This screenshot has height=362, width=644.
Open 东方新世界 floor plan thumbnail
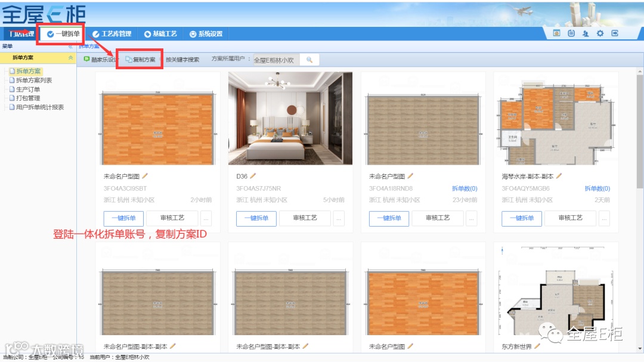pyautogui.click(x=556, y=290)
